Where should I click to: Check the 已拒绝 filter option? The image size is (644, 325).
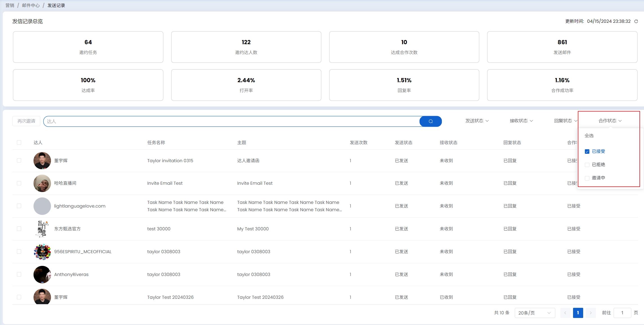[x=587, y=165]
